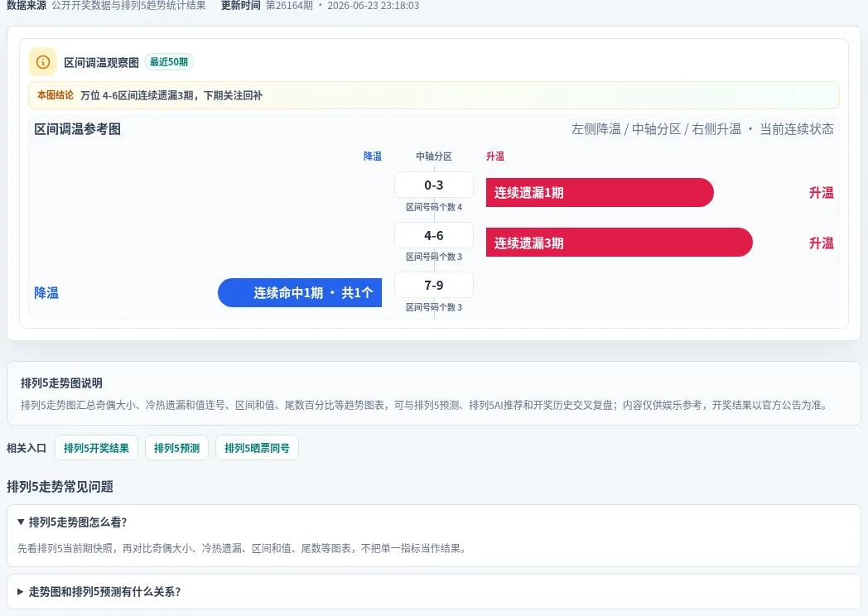868x616 pixels.
Task: Click the 区间调温参考图 title
Action: click(78, 129)
